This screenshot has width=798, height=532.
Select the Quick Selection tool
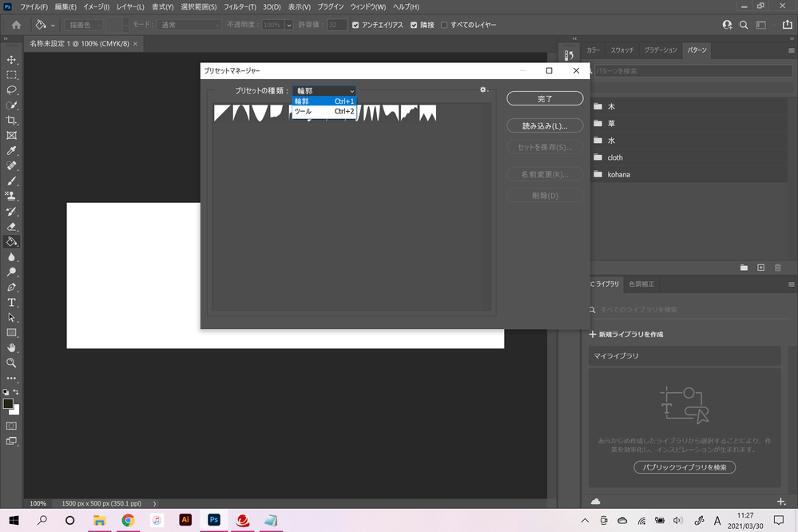pos(11,105)
